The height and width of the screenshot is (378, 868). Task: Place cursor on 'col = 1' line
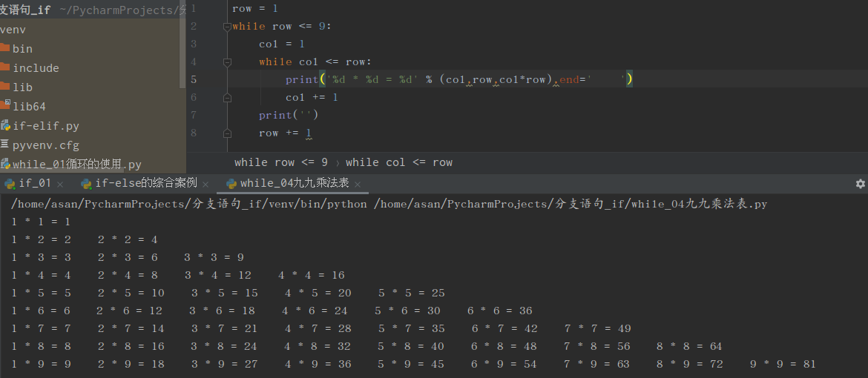tap(282, 44)
